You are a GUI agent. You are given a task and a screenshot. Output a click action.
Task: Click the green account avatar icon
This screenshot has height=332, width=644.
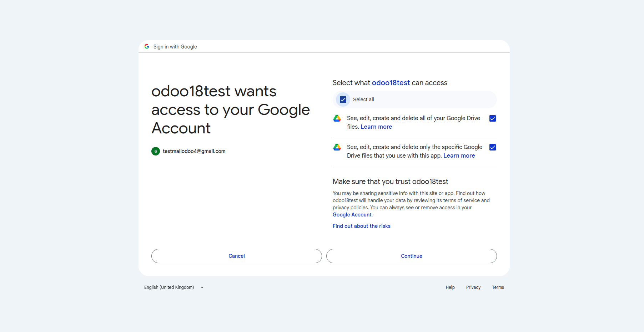[x=156, y=151]
